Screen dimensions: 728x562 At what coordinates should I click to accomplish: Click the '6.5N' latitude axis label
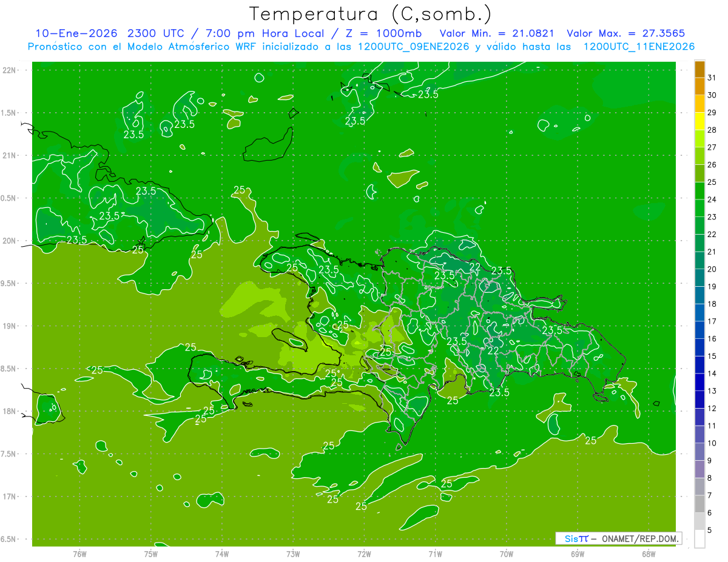tap(9, 540)
